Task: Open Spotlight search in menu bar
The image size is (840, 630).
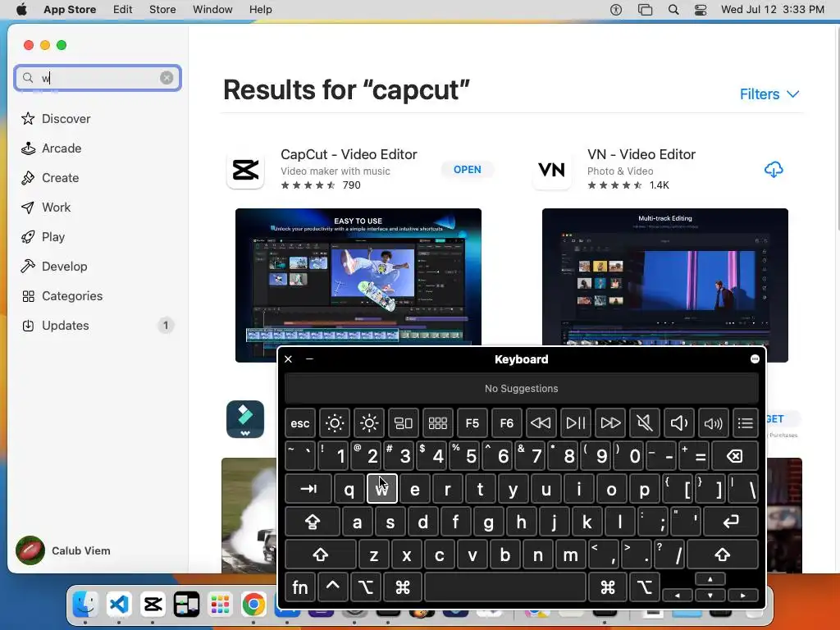Action: coord(673,9)
